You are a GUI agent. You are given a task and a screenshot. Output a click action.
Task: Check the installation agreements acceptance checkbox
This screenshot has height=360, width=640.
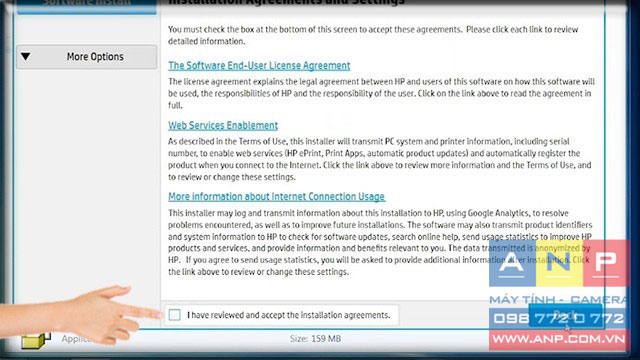(174, 315)
